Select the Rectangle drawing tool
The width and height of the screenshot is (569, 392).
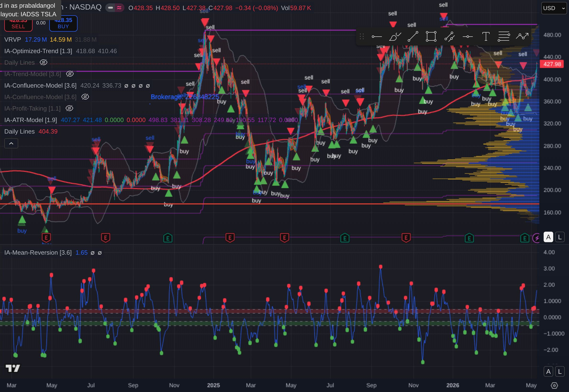point(431,37)
